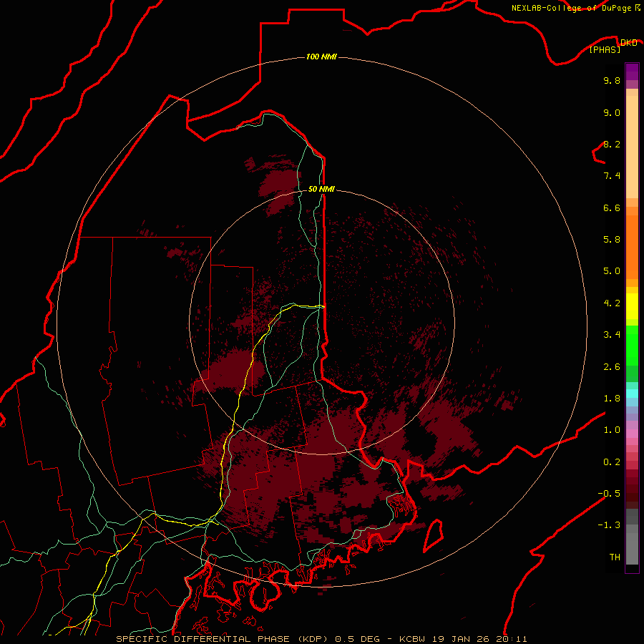Click the 3.4 value on the color scale
644x644 pixels.
[x=612, y=335]
